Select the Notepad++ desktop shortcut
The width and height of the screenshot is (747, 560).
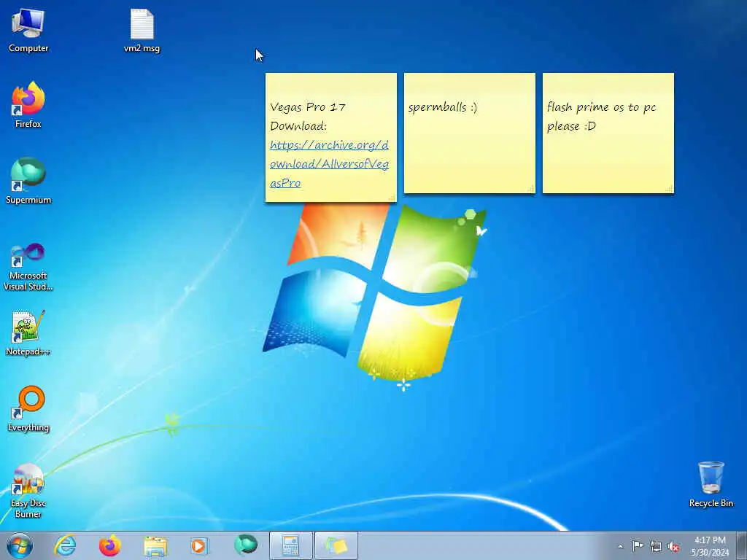pos(28,332)
